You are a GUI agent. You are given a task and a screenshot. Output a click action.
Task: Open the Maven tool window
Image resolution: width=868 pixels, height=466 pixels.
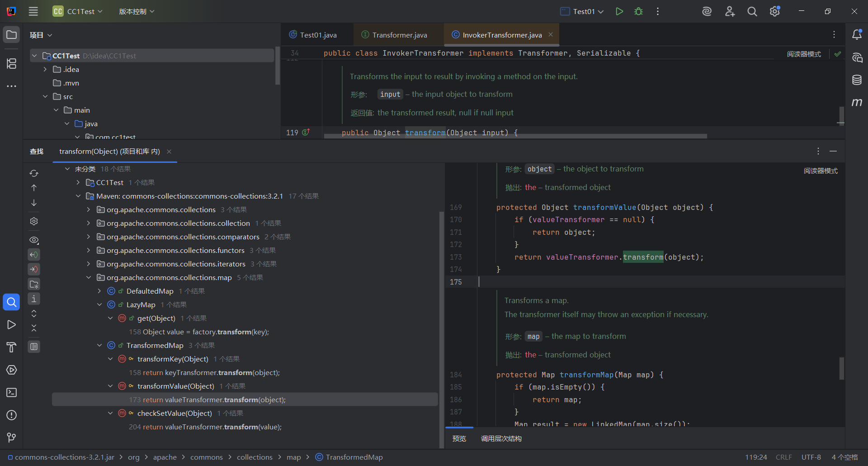coord(857,103)
